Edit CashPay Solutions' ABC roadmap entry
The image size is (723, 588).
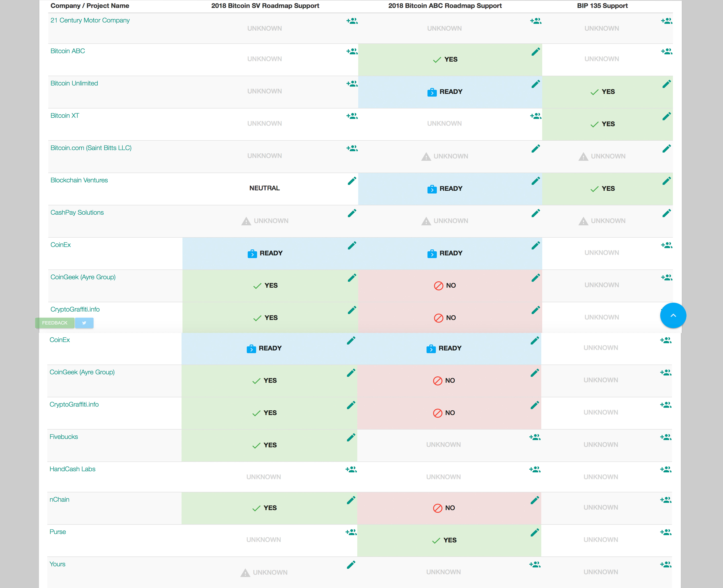point(536,213)
